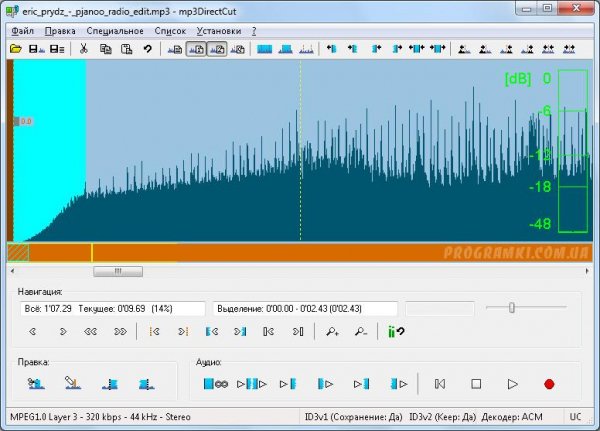Stop playback with the square button
600x431 pixels.
tap(476, 384)
